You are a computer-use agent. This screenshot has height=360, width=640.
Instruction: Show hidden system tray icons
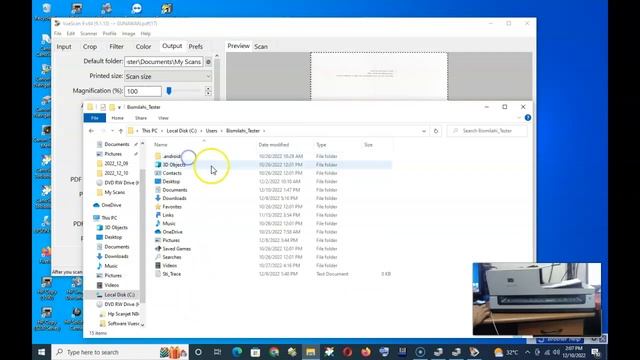coord(527,352)
